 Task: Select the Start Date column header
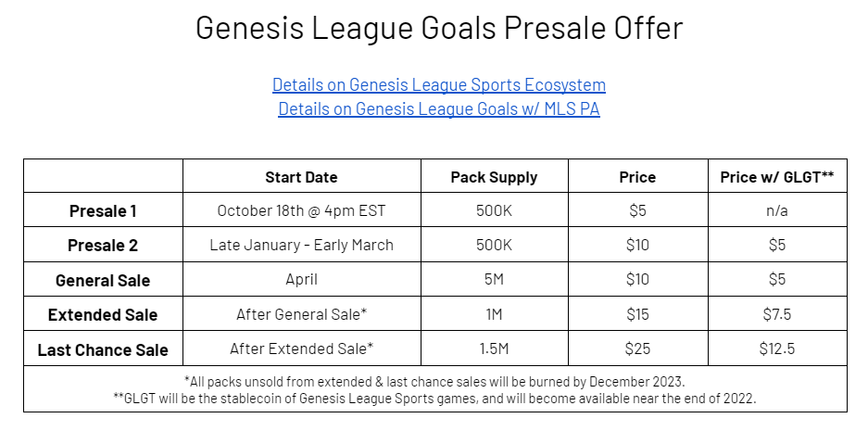coord(301,177)
